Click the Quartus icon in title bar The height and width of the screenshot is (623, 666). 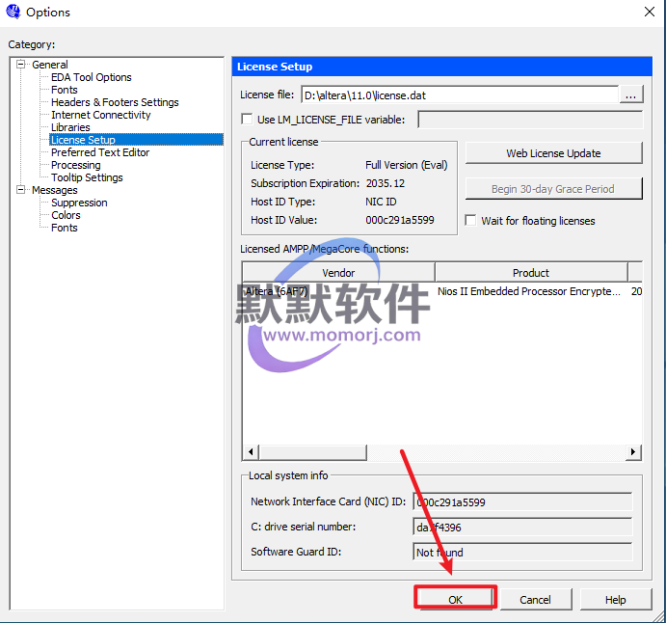point(13,11)
